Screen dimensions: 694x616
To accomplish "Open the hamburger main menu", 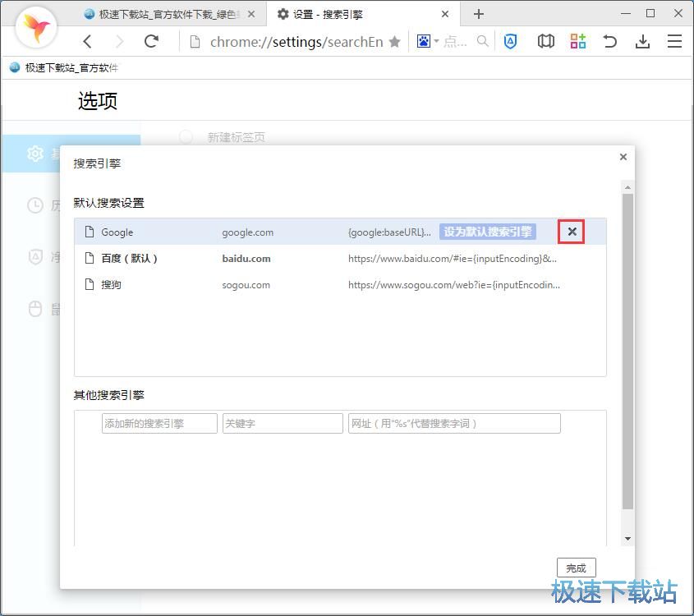I will (x=674, y=42).
